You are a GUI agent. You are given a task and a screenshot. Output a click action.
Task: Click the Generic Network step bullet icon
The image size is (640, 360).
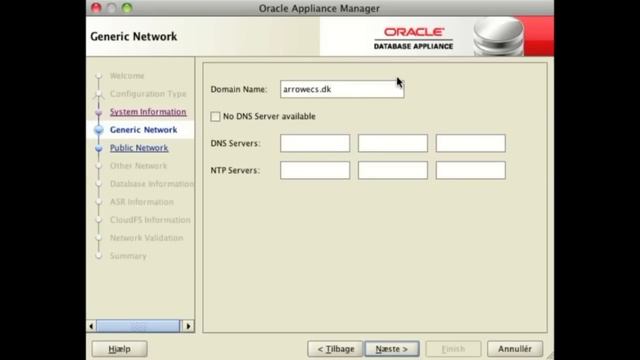98,130
